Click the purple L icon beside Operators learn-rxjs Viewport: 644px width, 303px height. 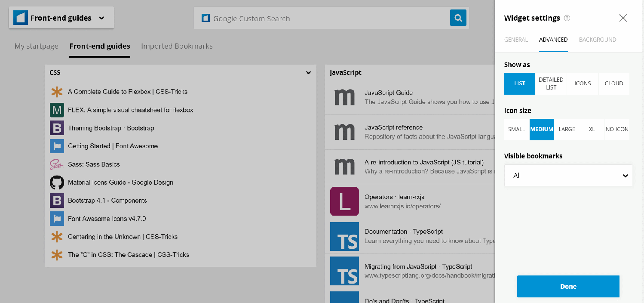click(344, 201)
